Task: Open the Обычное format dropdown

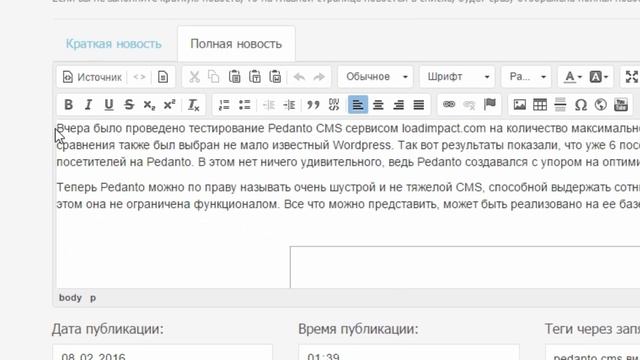Action: click(x=376, y=77)
